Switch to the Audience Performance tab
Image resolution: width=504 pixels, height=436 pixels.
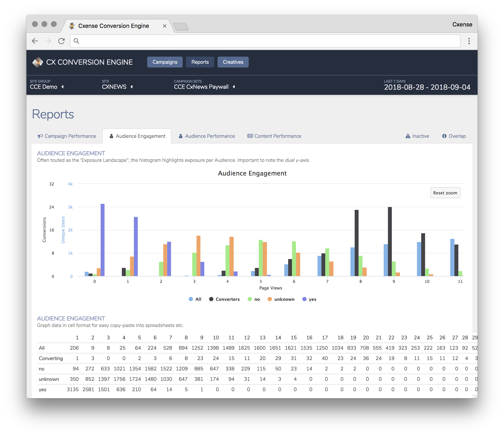click(207, 136)
